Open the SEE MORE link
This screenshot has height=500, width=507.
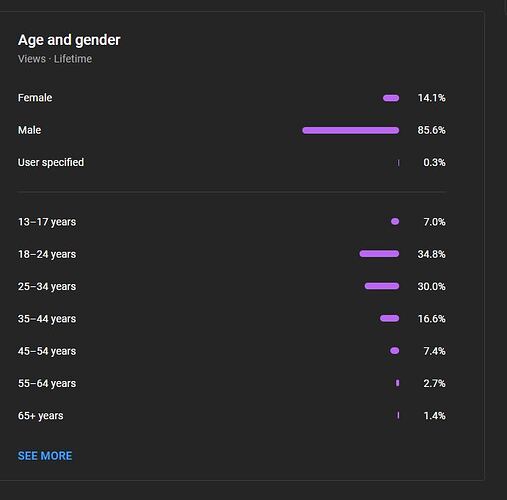pos(45,456)
